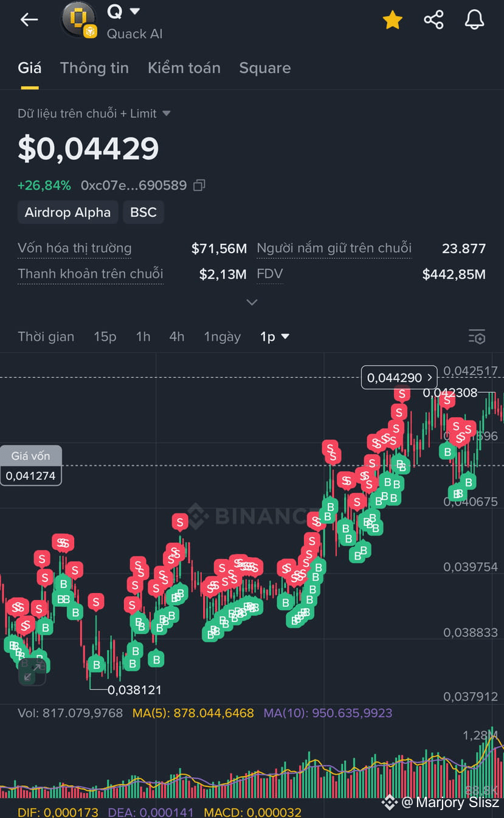
Task: Switch to the Thông tin tab
Action: (x=94, y=68)
